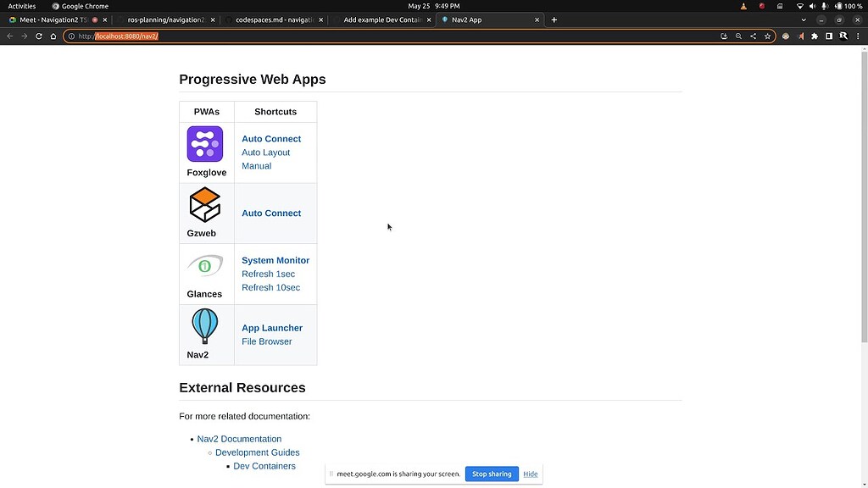
Task: Install the Nav2 App via address bar icon
Action: pos(724,36)
